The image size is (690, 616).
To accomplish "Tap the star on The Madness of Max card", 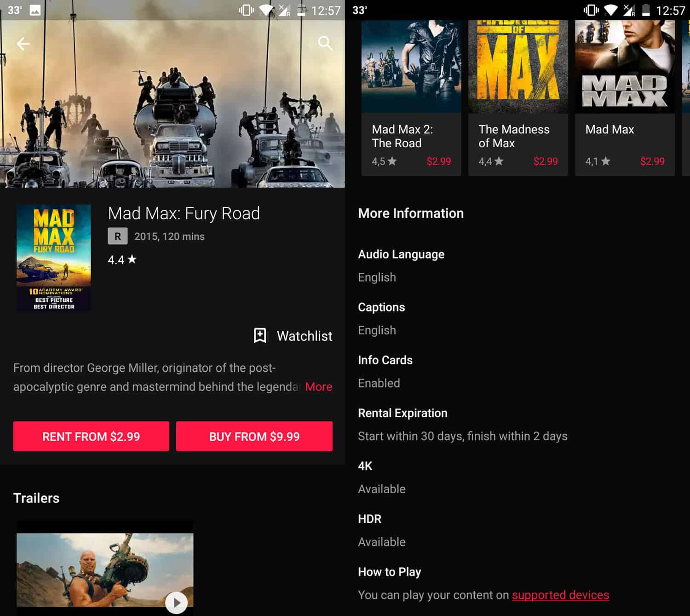I will click(x=499, y=161).
